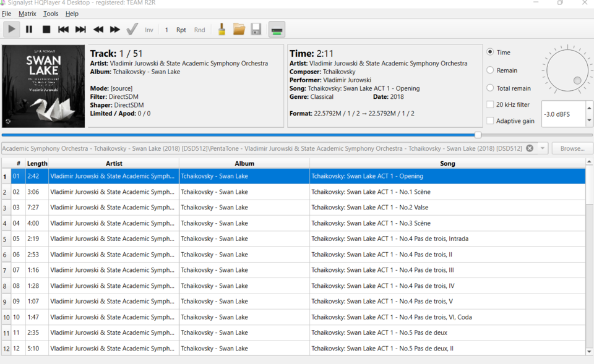The image size is (594, 364).
Task: Open the Matrix menu
Action: (27, 14)
